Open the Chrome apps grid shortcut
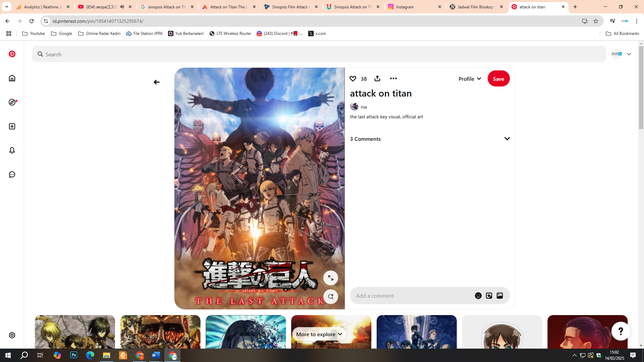Image resolution: width=644 pixels, height=362 pixels. (9, 34)
